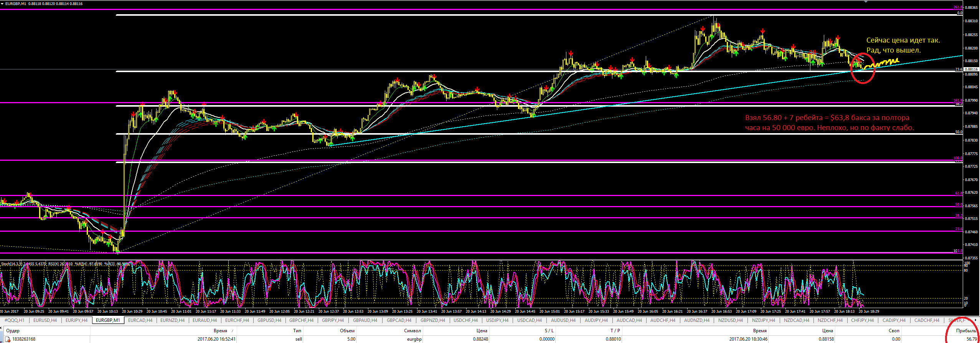Image resolution: width=980 pixels, height=343 pixels.
Task: Open the NZDCAD,H4 chart tab
Action: [796, 320]
